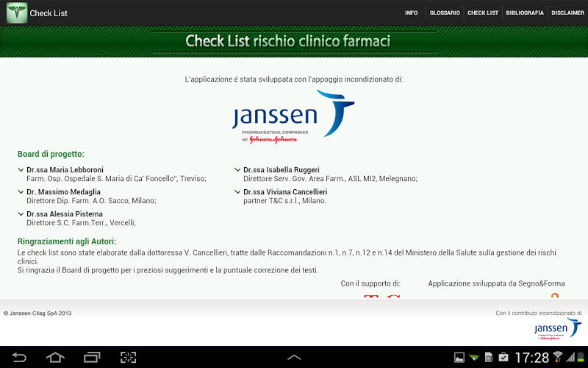
Task: Tap the battery status icon
Action: [x=581, y=357]
